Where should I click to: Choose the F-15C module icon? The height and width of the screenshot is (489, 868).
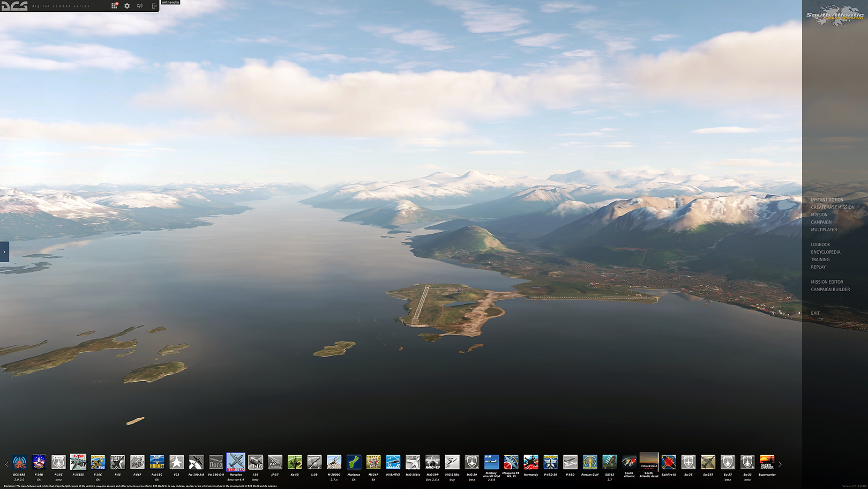58,462
